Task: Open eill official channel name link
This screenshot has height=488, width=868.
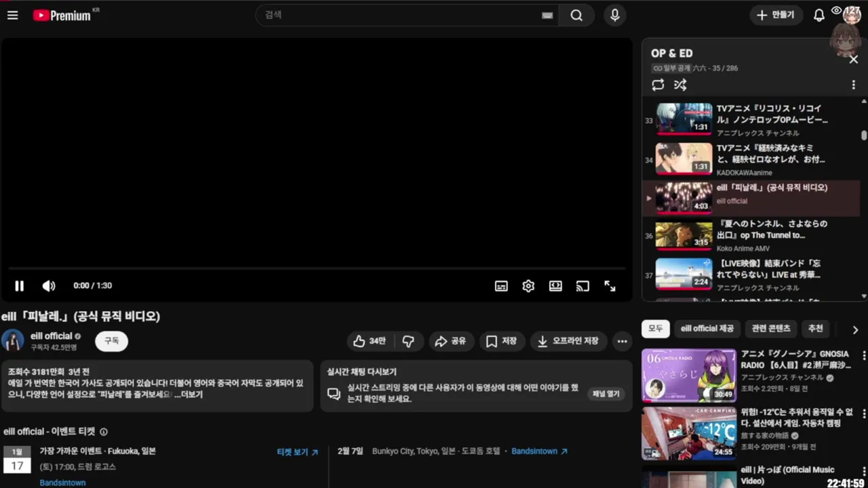Action: click(51, 336)
